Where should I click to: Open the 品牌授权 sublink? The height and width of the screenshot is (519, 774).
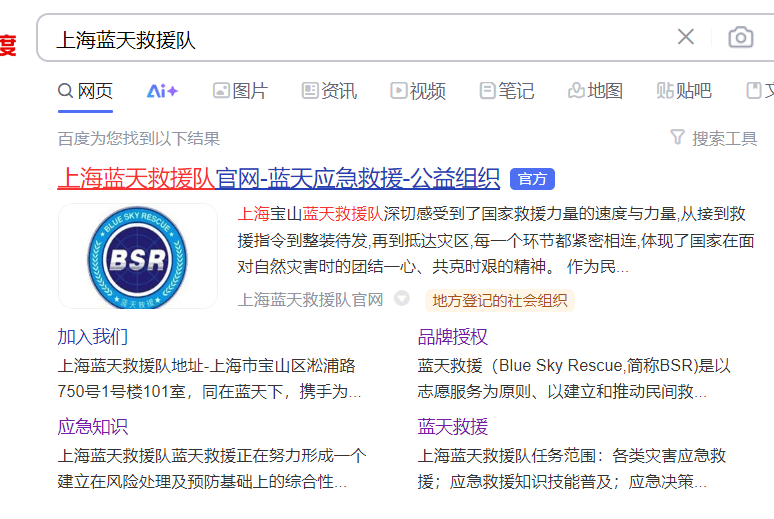click(x=453, y=337)
